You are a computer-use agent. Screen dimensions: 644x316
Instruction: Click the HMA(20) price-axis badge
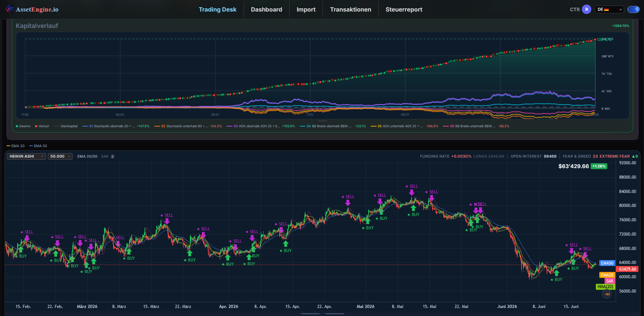(x=605, y=287)
